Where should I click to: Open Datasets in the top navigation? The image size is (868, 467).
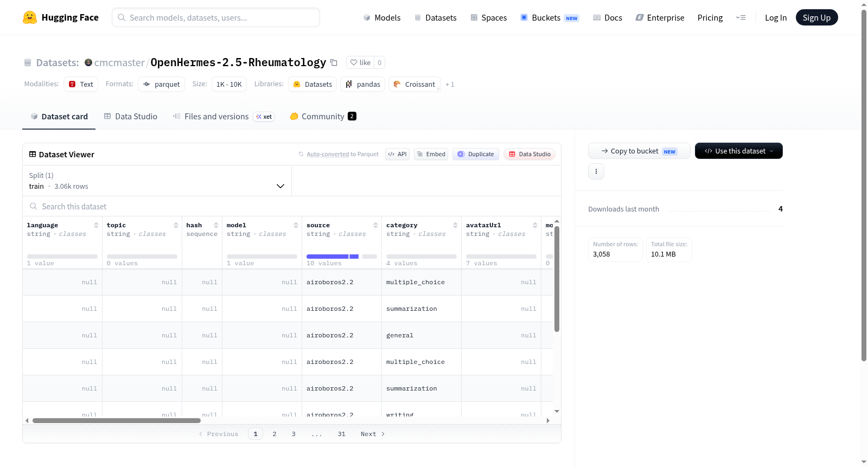(435, 17)
